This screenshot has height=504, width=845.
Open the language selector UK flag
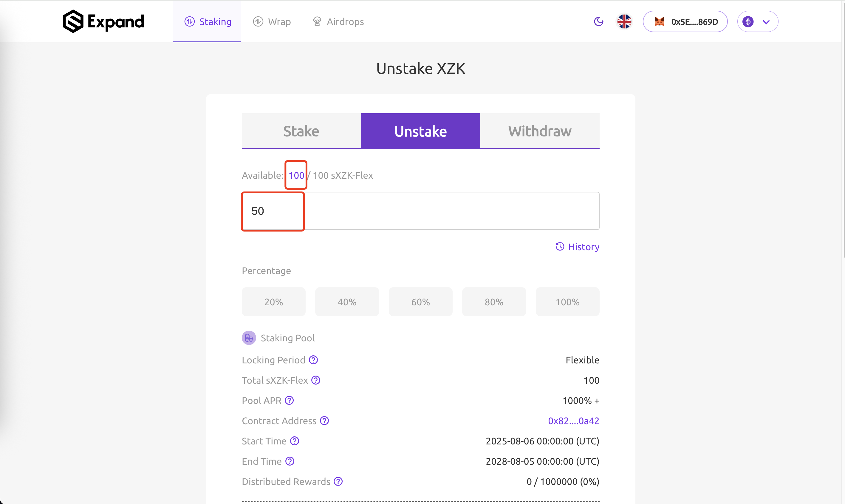click(x=624, y=21)
